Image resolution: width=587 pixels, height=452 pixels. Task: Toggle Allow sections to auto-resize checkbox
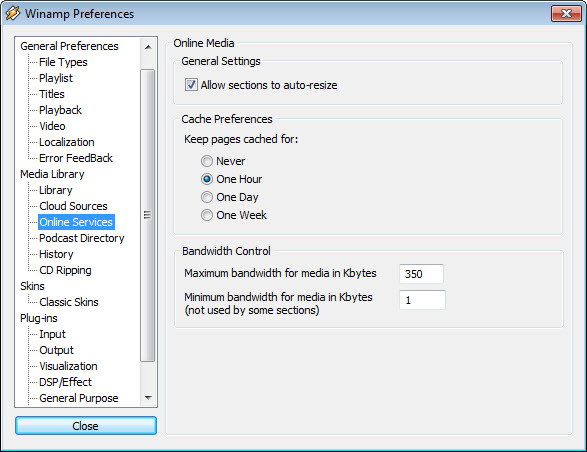[x=191, y=85]
